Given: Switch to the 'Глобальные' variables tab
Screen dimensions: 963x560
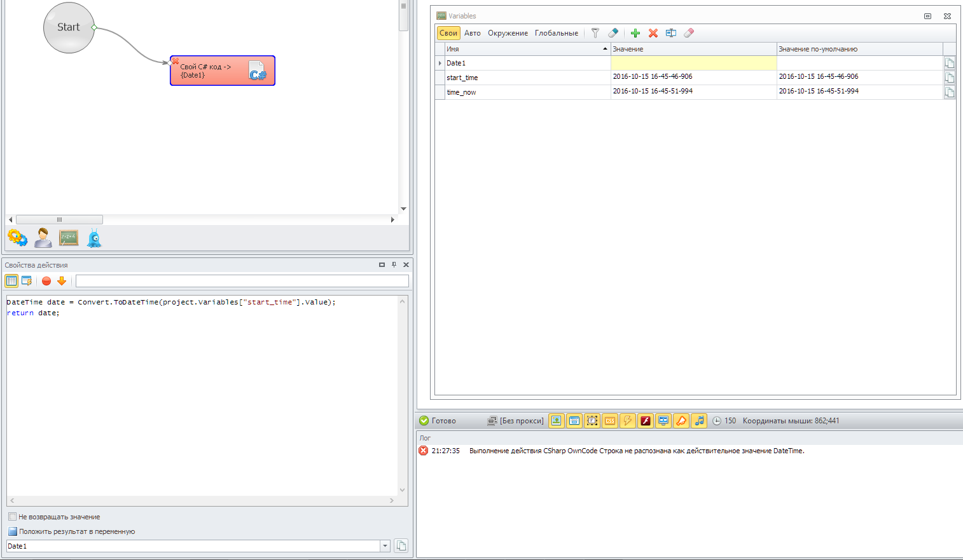Looking at the screenshot, I should [556, 33].
